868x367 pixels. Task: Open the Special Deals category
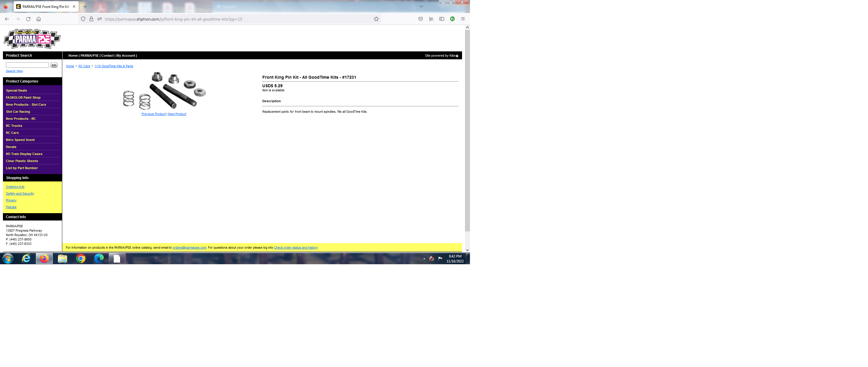point(16,90)
